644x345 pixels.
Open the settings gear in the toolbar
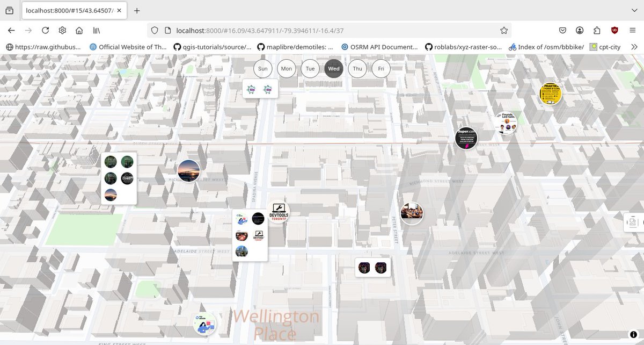click(x=62, y=31)
